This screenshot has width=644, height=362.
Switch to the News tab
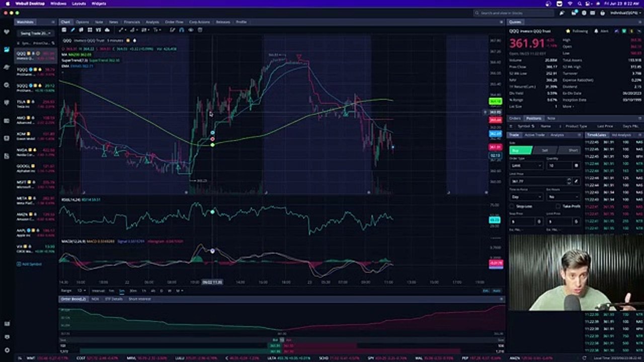coord(113,22)
